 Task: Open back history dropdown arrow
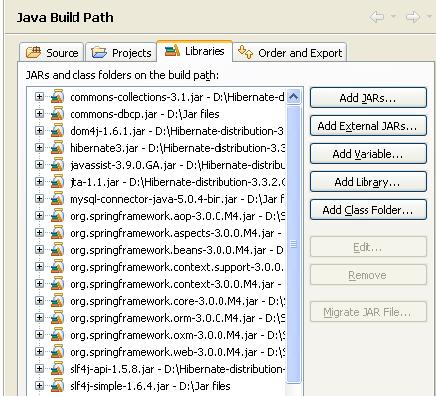[x=393, y=17]
